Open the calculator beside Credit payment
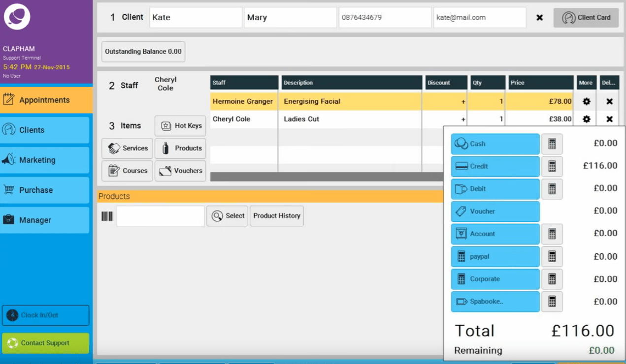Image resolution: width=626 pixels, height=364 pixels. tap(552, 166)
